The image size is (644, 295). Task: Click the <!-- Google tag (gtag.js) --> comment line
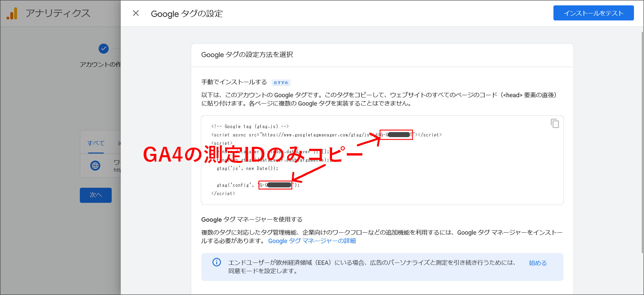click(250, 126)
